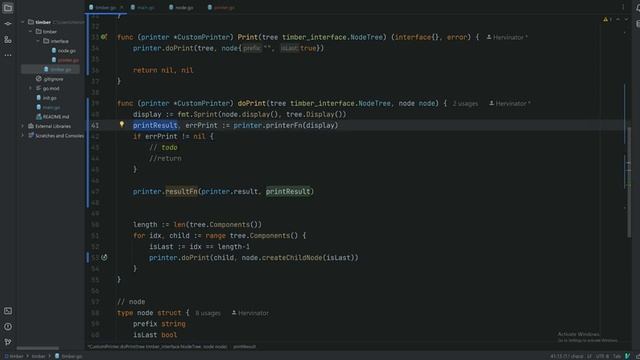Viewport: 640px width, 360px height.
Task: Switch to the node.go editor tab
Action: pos(181,7)
